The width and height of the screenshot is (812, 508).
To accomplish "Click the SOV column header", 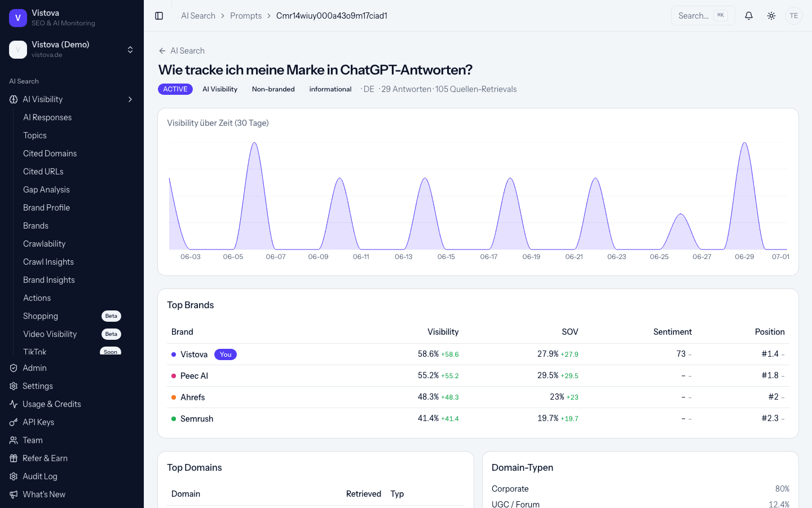I will point(570,332).
